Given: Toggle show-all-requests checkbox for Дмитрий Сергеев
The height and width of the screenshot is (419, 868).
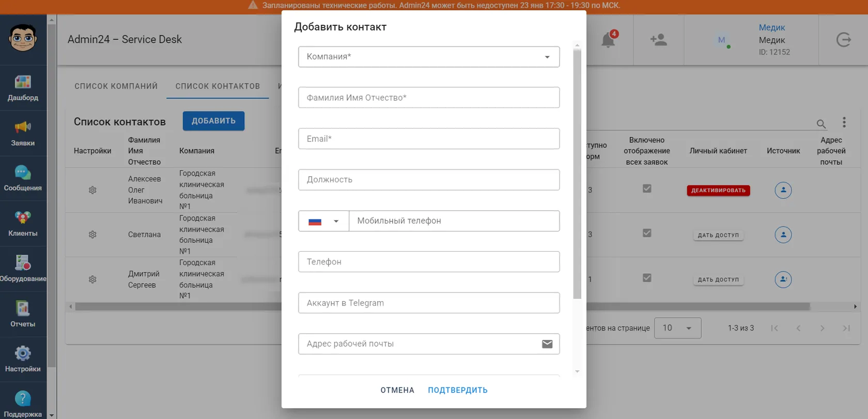Looking at the screenshot, I should click(x=647, y=278).
